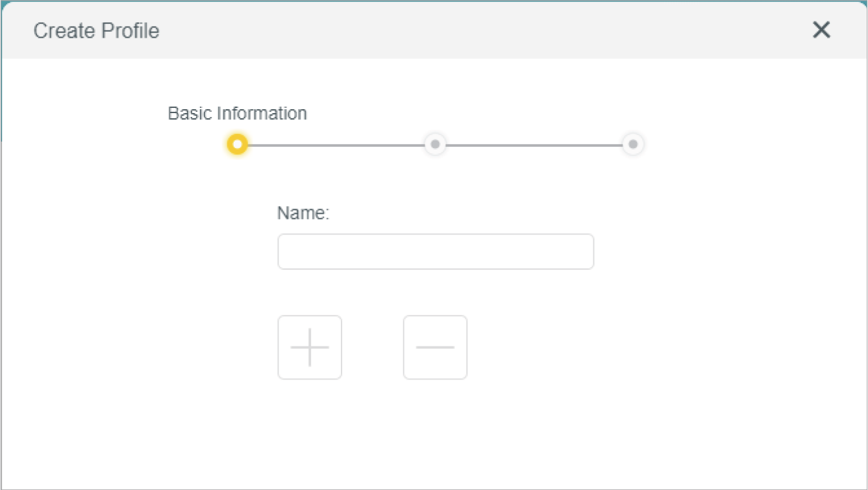Jump to the third step indicator dot
Image resolution: width=868 pixels, height=490 pixels.
pyautogui.click(x=633, y=144)
